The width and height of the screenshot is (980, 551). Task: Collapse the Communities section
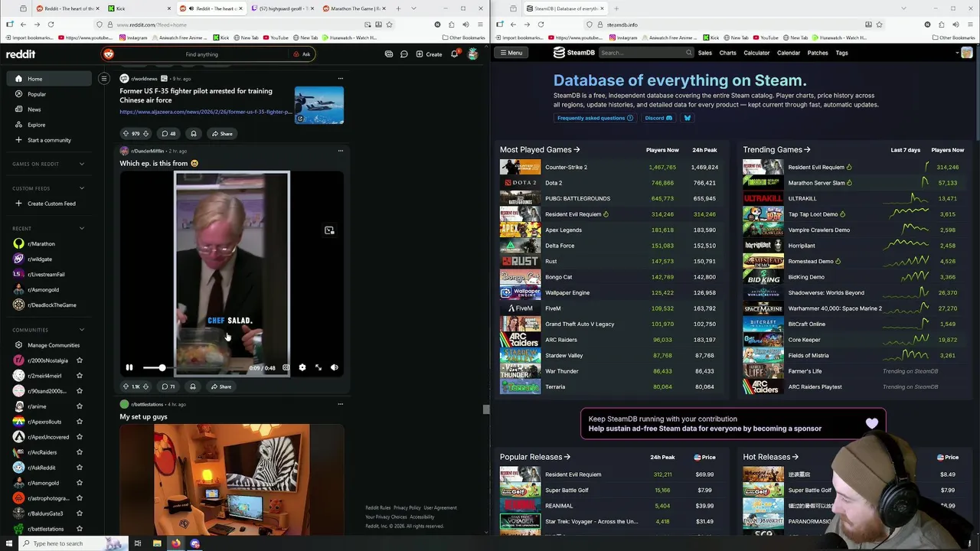point(82,330)
